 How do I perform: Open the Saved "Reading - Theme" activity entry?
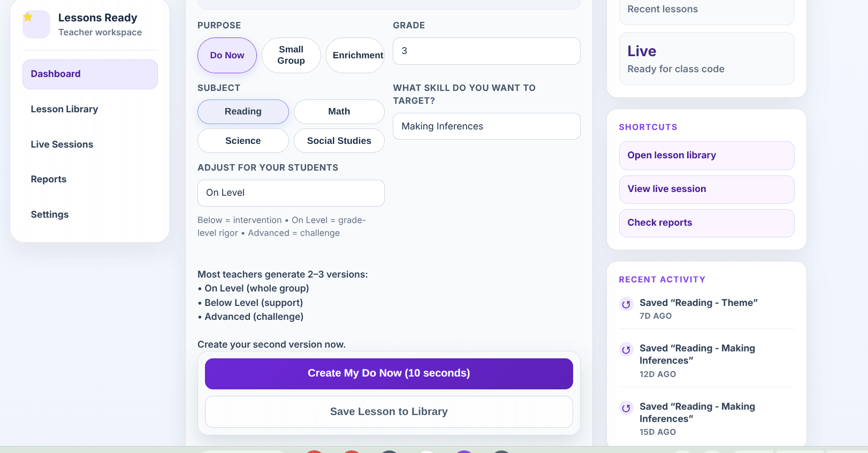pos(706,309)
